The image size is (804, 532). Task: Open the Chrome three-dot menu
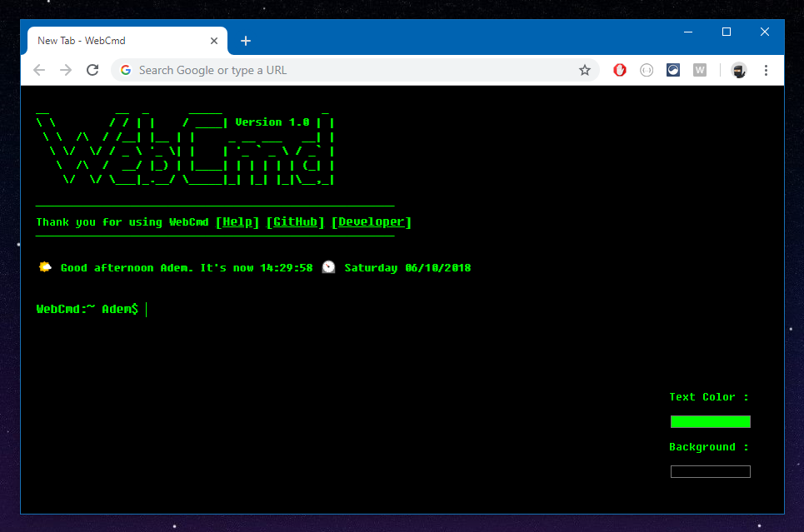click(x=766, y=70)
